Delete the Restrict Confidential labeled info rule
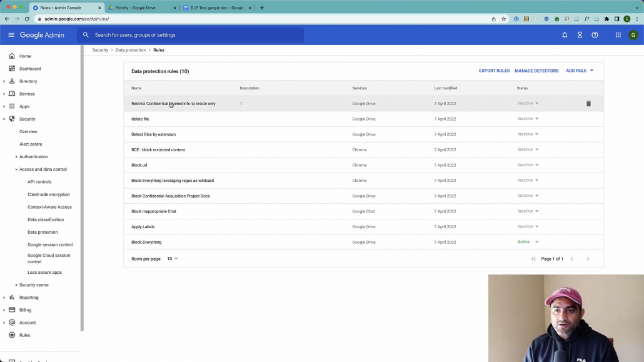 (x=588, y=104)
